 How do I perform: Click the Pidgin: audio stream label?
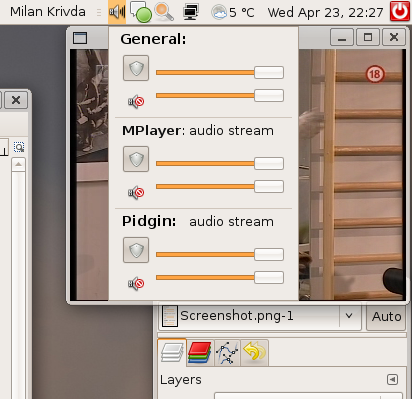(198, 222)
